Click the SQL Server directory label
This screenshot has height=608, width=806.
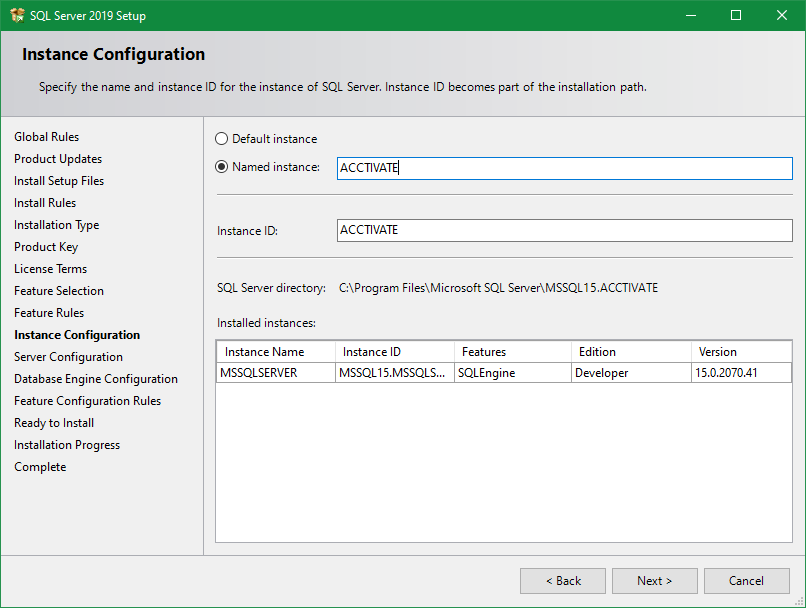[271, 288]
